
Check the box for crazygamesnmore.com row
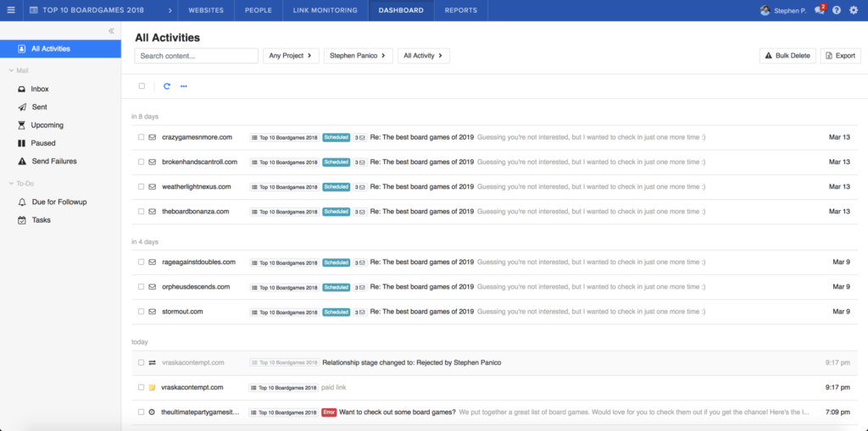[142, 137]
